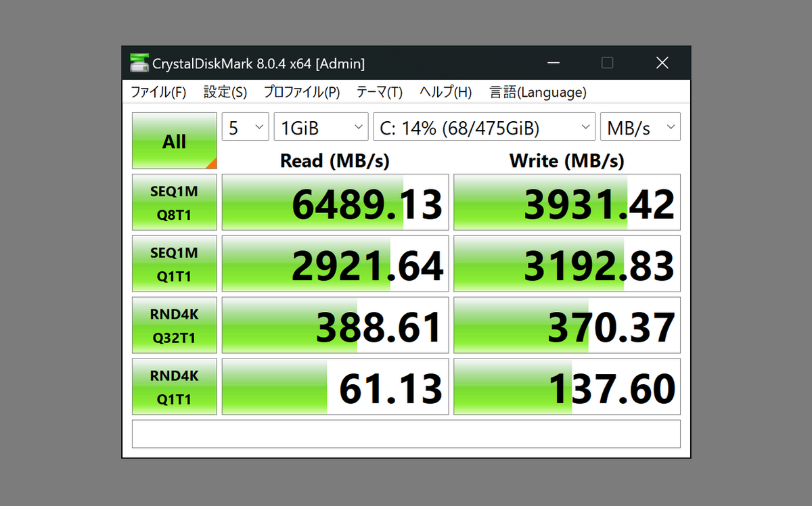Maximize the CrystalDiskMark window
This screenshot has height=506, width=812.
click(x=608, y=63)
